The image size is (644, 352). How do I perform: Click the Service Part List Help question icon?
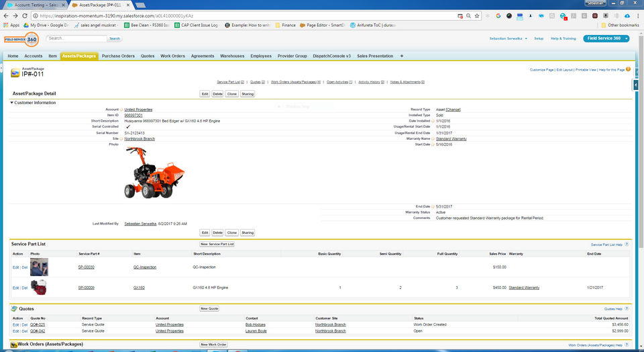point(627,245)
